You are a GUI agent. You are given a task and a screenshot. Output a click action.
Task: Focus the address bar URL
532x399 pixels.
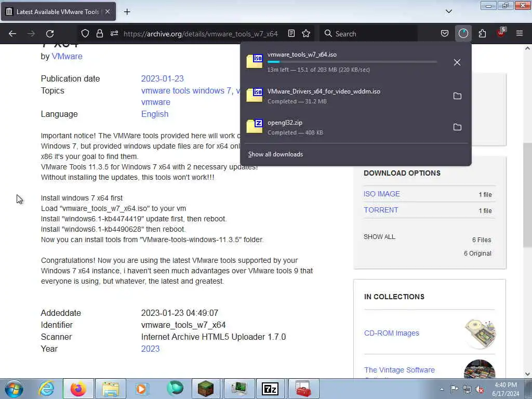[x=201, y=34]
